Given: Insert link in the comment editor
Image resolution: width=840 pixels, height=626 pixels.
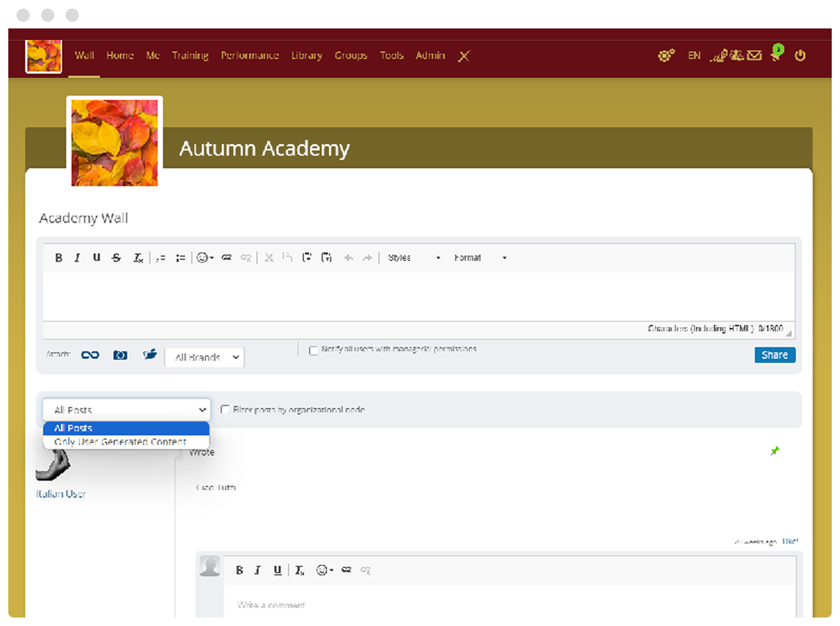Looking at the screenshot, I should point(346,570).
